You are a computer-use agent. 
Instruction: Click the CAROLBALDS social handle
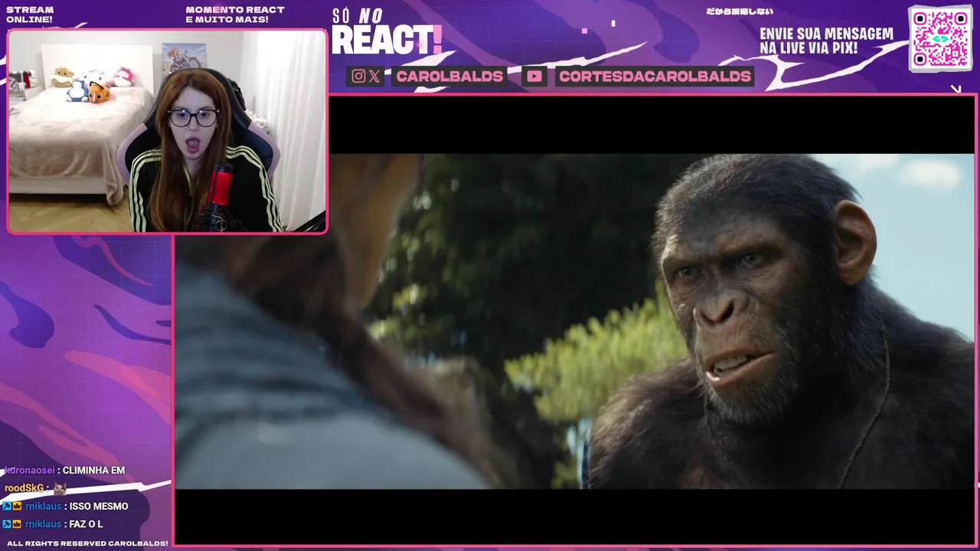[449, 76]
